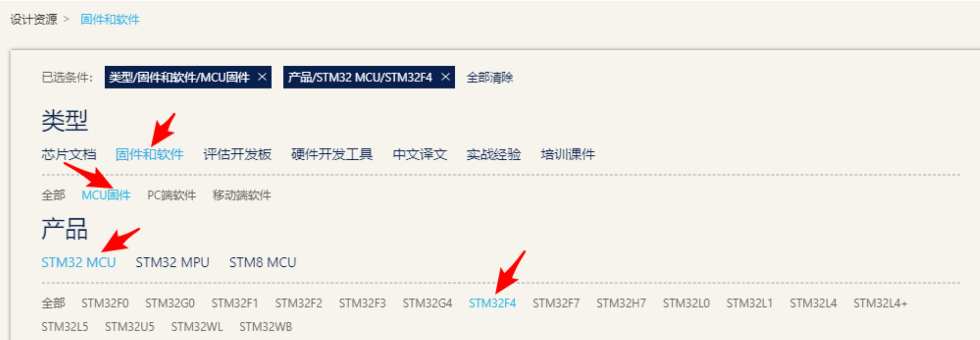Choose the STM32G0 series

pyautogui.click(x=170, y=303)
